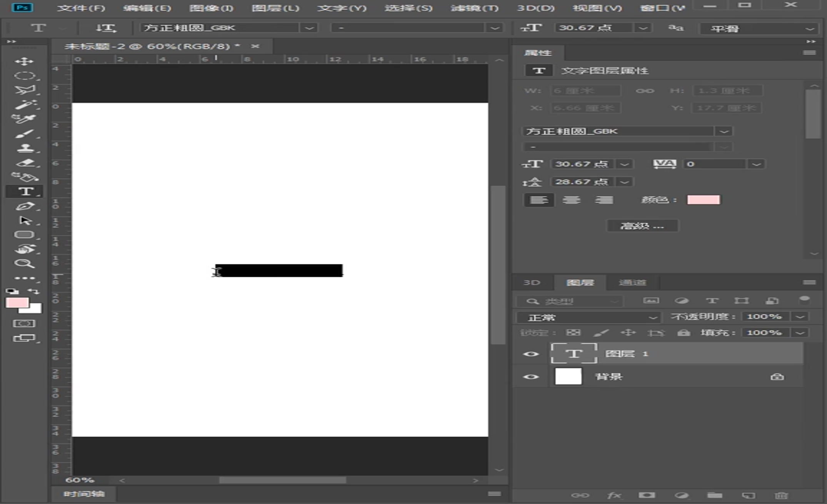Click the Layers panel link layers icon
The height and width of the screenshot is (504, 827).
pyautogui.click(x=580, y=495)
